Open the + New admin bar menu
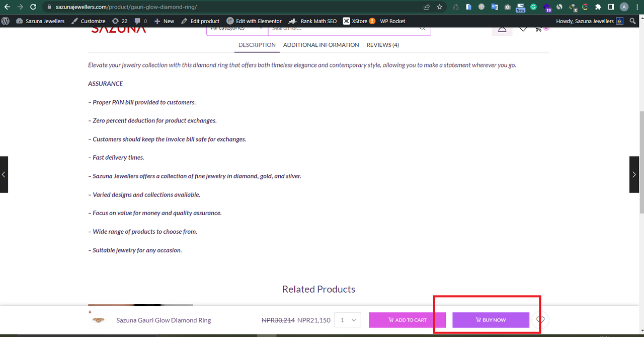This screenshot has height=337, width=644. 164,21
